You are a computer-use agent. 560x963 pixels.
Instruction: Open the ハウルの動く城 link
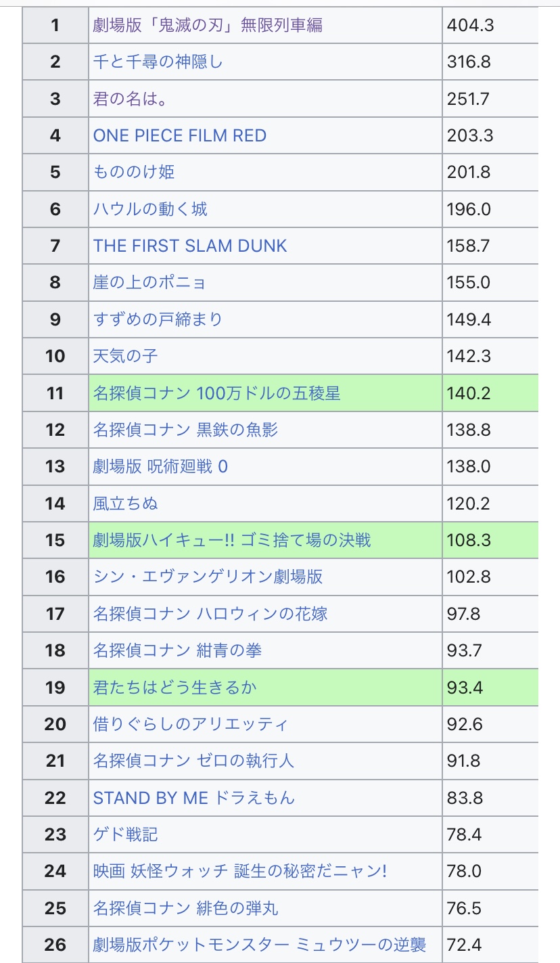150,209
